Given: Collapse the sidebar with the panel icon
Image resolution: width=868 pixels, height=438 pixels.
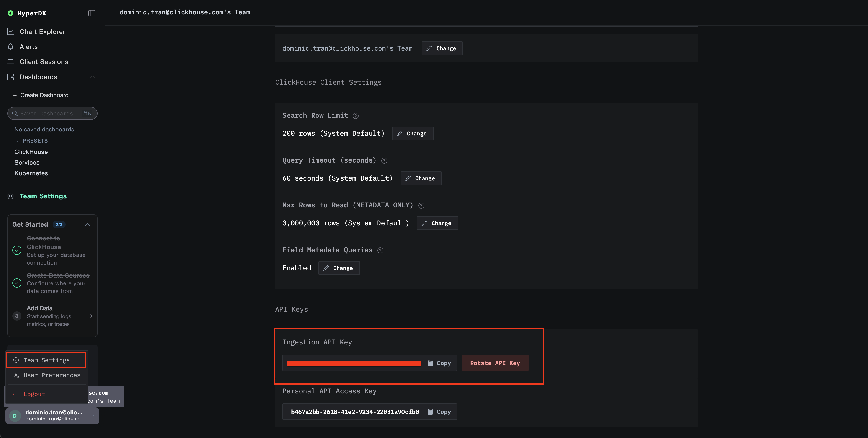Looking at the screenshot, I should click(92, 13).
